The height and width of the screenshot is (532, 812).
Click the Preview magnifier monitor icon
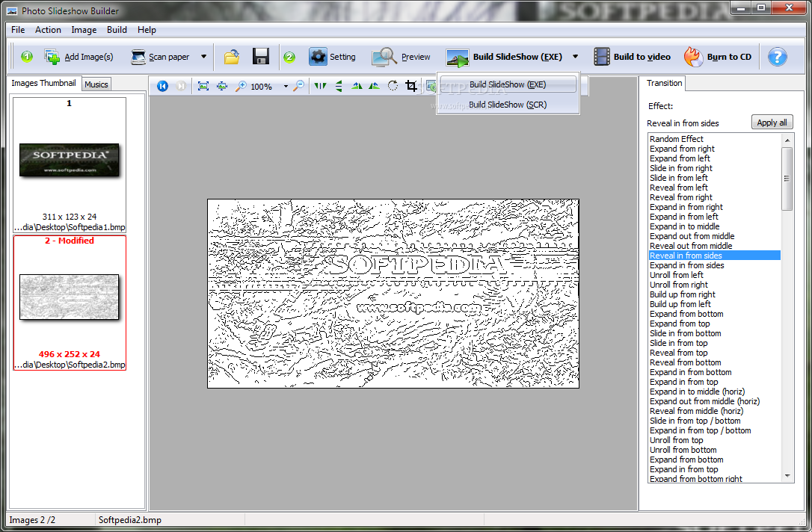pos(384,56)
